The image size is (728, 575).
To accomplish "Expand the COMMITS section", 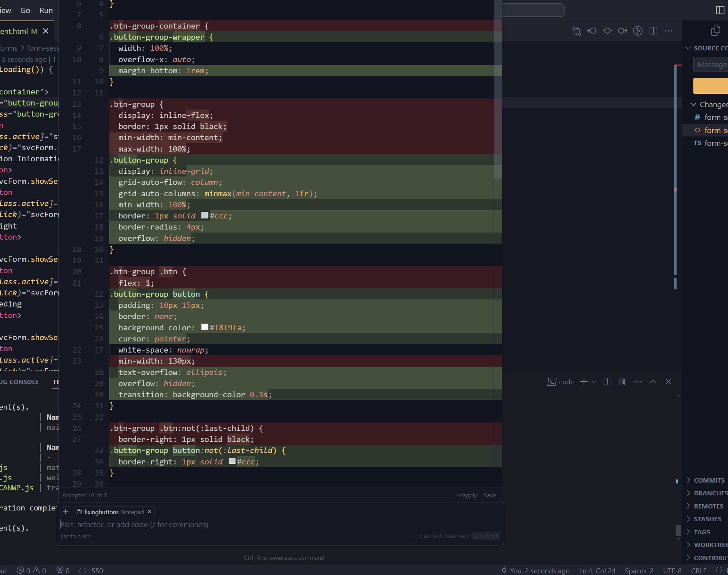I will pyautogui.click(x=708, y=480).
